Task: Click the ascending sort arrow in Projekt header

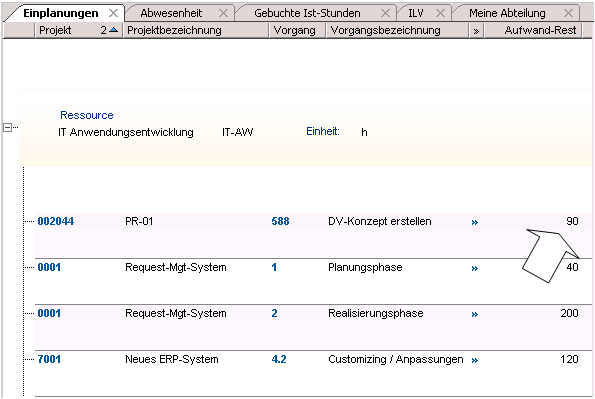Action: point(113,30)
